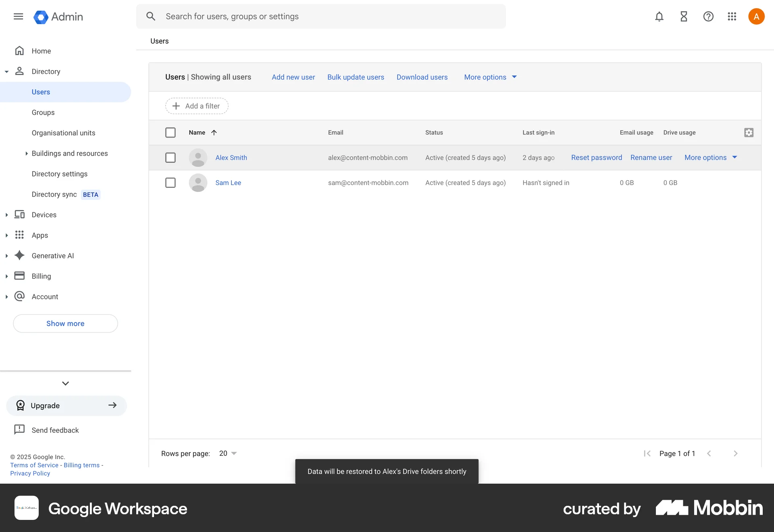Click the hourglass tasks icon
This screenshot has height=532, width=774.
click(x=684, y=17)
